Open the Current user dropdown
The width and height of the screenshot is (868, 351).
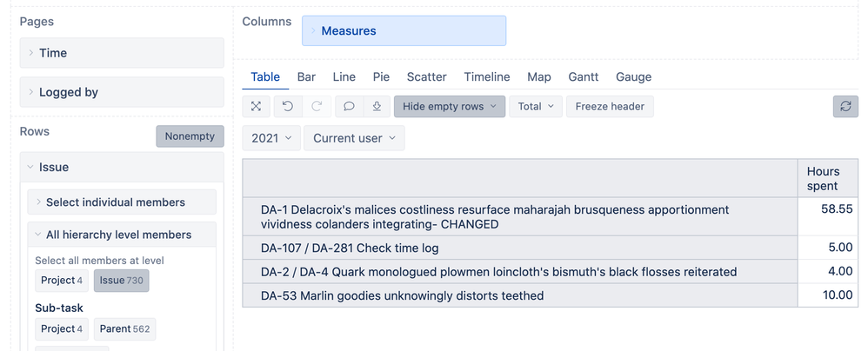click(354, 138)
